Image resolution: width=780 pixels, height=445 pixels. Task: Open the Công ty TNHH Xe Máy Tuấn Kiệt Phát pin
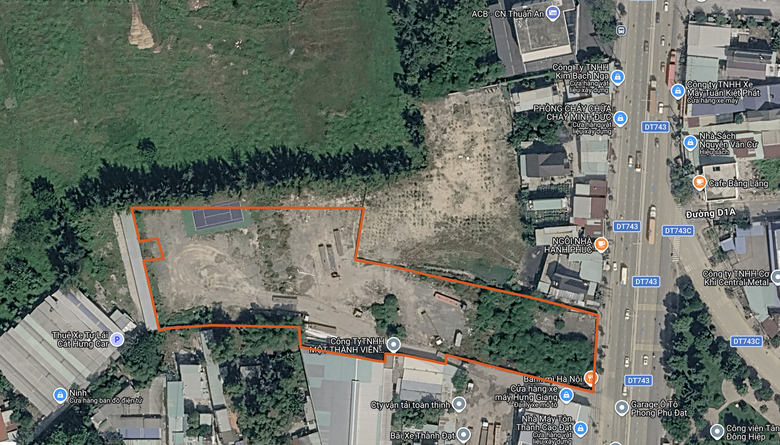click(678, 91)
